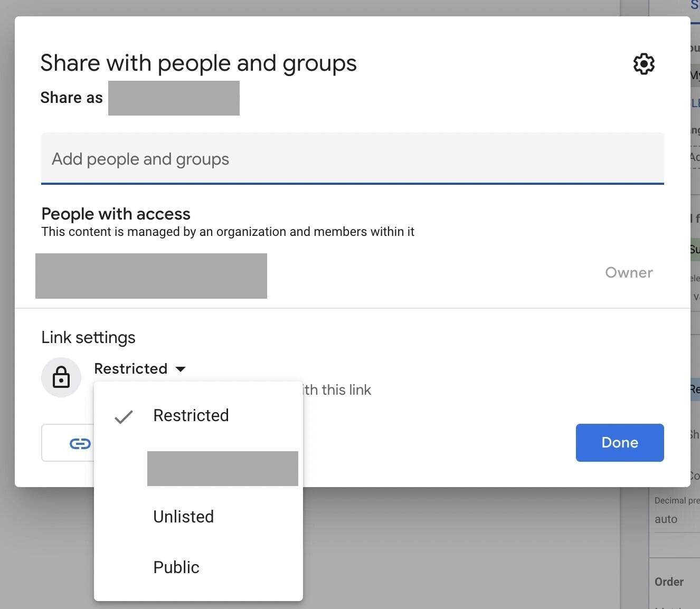The height and width of the screenshot is (609, 700).
Task: Expand the Restricted link access dropdown arrow
Action: pos(181,369)
